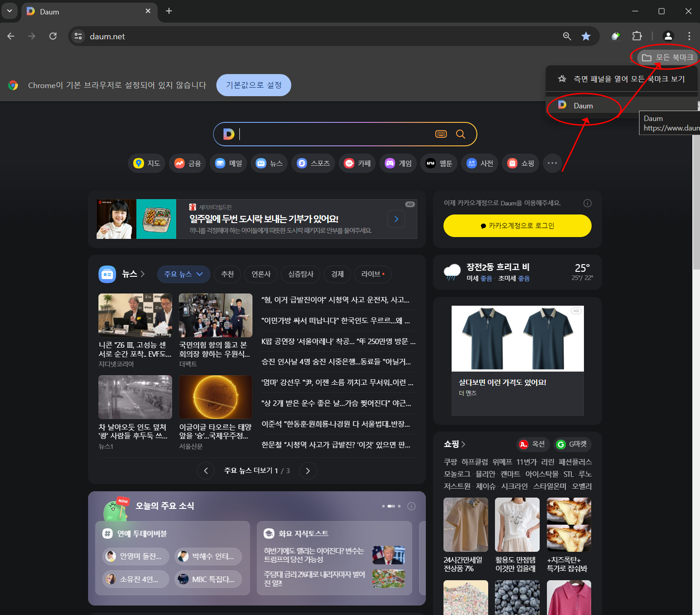Open the 쇼핑 section header
The image size is (700, 615).
point(454,444)
